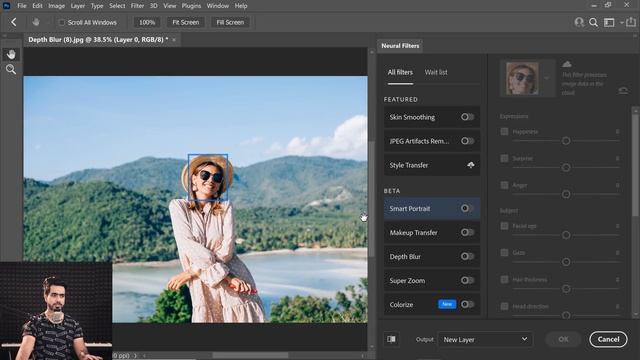640x360 pixels.
Task: Turn on the Smart Portrait toggle
Action: [467, 209]
